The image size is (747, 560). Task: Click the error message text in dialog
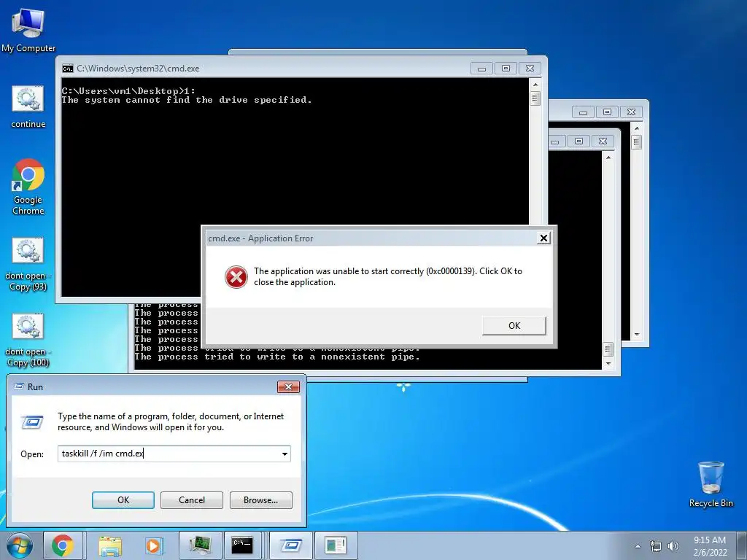[388, 276]
